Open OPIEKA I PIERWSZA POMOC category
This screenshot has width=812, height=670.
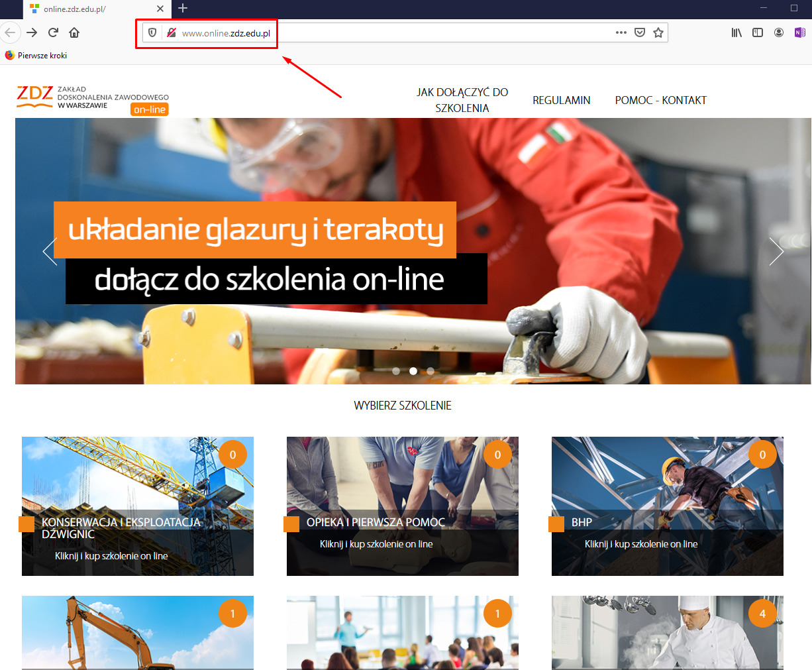[376, 522]
